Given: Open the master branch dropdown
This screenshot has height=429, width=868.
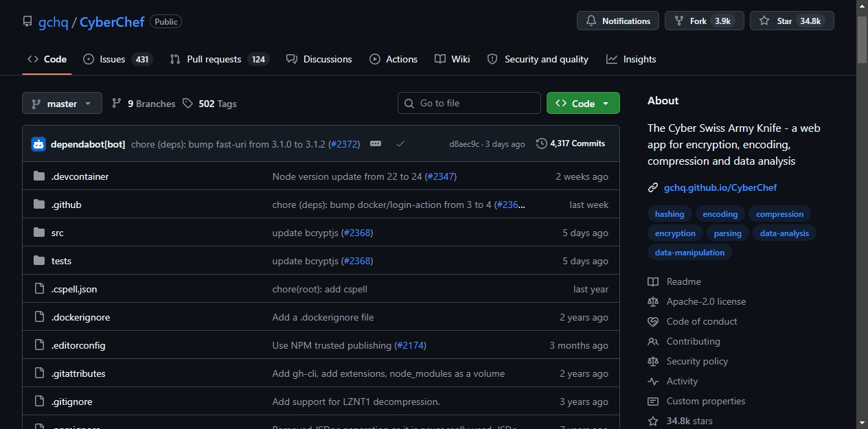Looking at the screenshot, I should [62, 104].
